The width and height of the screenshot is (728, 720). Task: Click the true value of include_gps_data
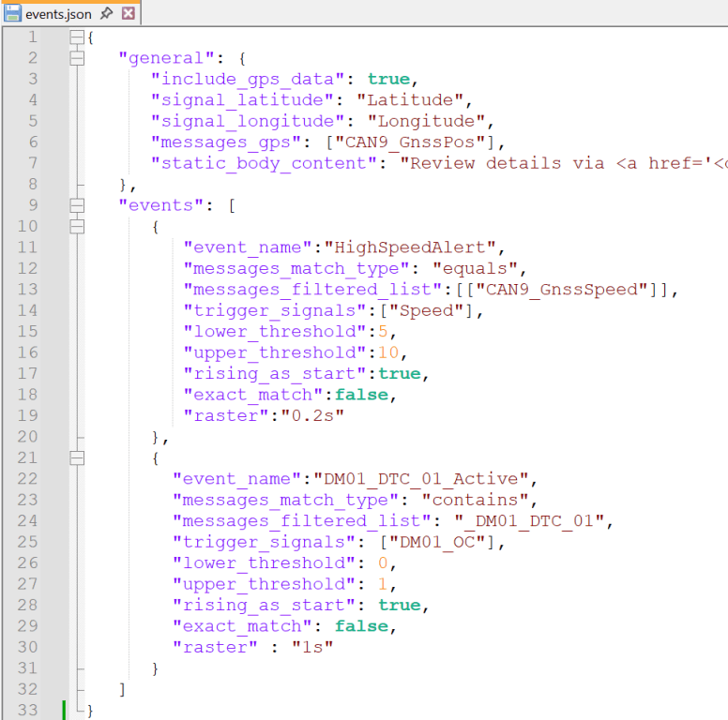[389, 79]
